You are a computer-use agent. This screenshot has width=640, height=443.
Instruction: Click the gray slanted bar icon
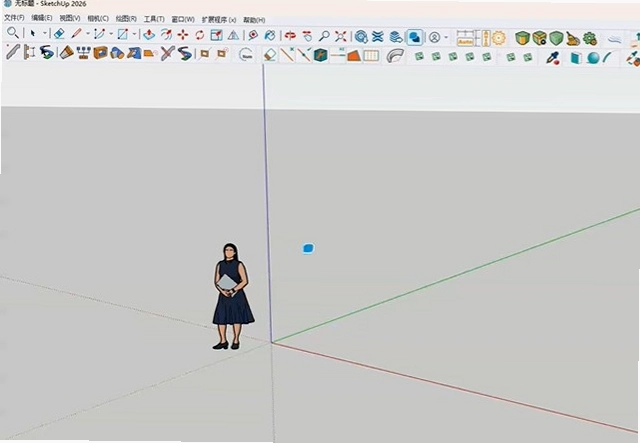point(13,52)
